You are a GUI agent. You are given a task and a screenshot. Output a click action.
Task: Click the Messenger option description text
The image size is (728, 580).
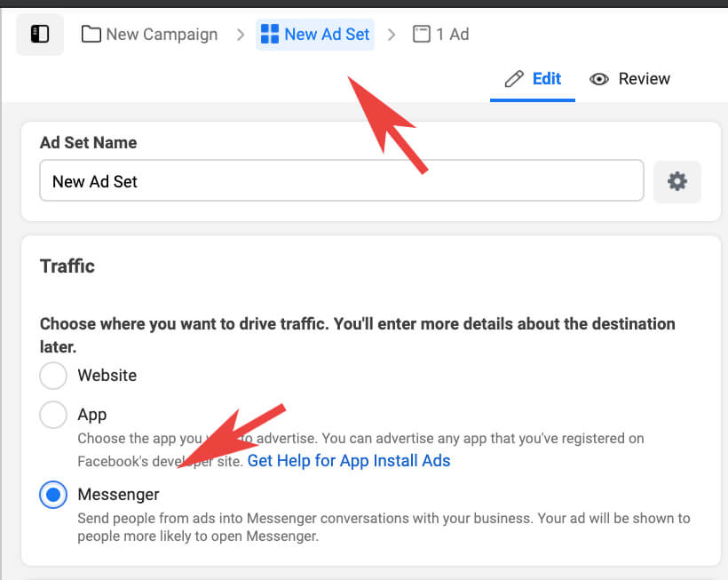(382, 527)
